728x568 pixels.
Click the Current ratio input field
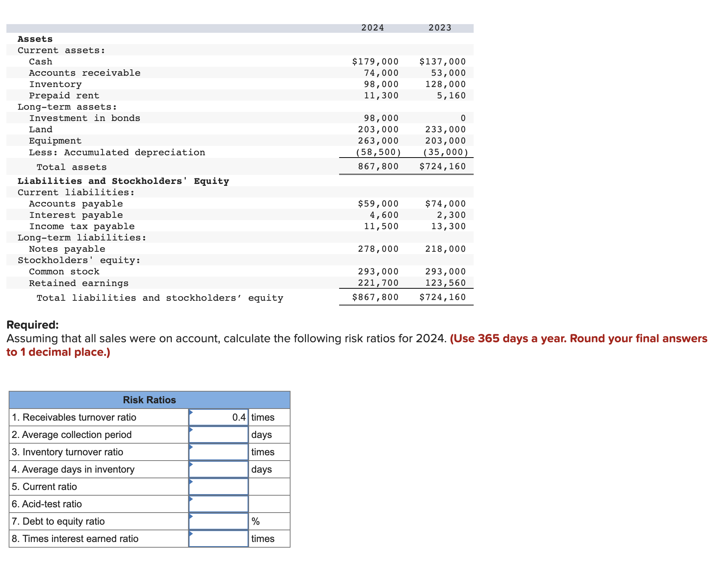(x=219, y=487)
